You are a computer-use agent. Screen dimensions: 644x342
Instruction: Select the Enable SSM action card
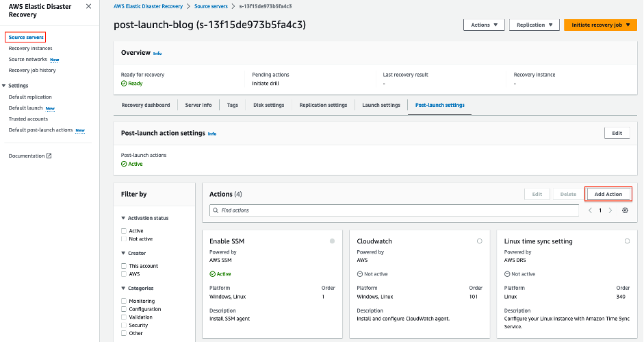[x=332, y=241]
